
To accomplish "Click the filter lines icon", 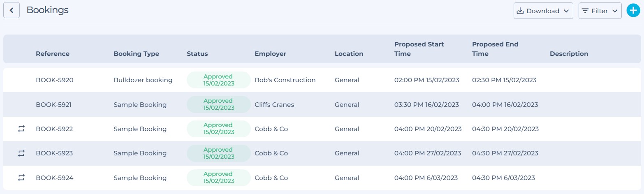I will click(x=585, y=11).
